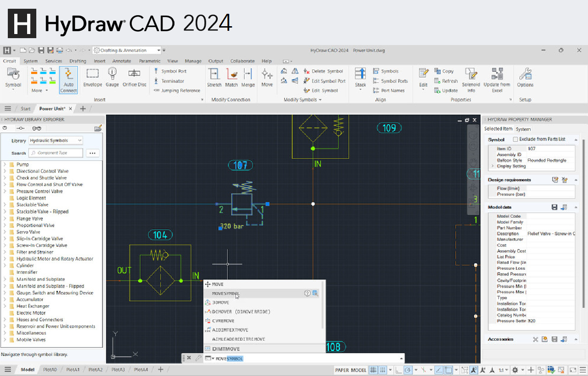Activate the Auto Connect tool
This screenshot has width=588, height=376.
[x=68, y=80]
